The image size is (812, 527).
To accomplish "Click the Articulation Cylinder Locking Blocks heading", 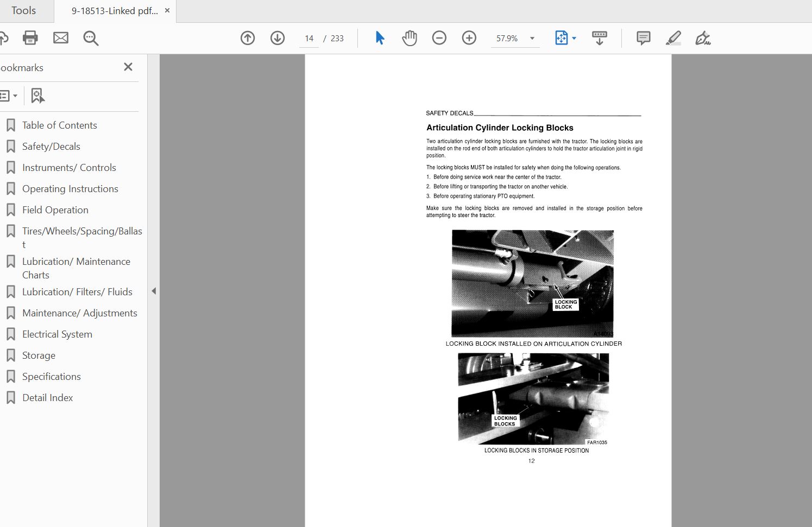I will (x=500, y=128).
